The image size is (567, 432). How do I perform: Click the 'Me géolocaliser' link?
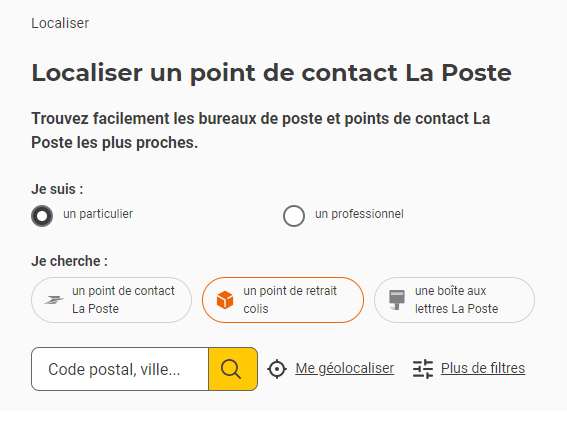(345, 368)
